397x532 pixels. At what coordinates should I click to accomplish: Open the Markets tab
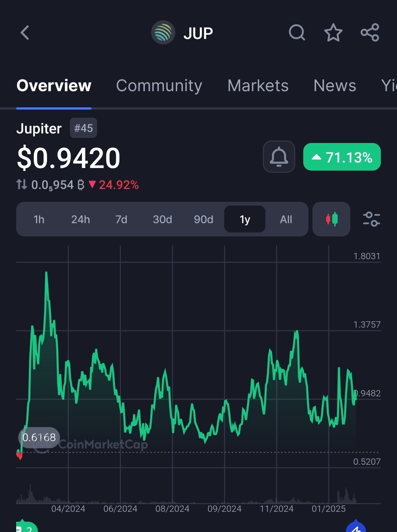(258, 86)
